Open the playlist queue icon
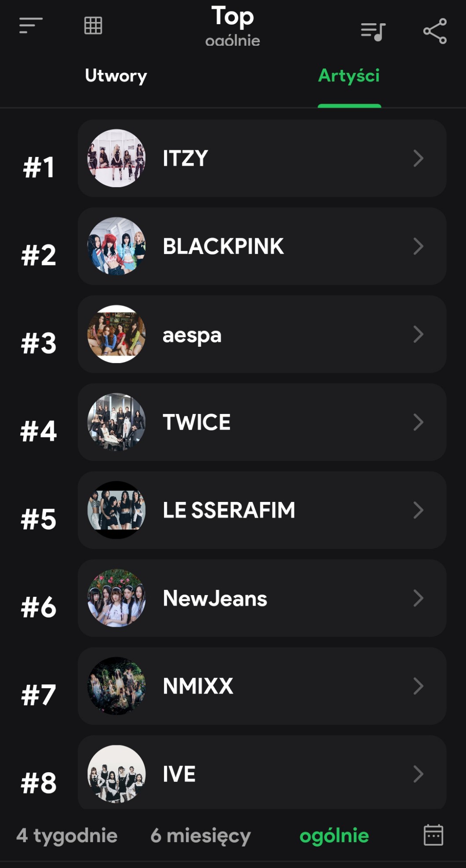 tap(373, 31)
